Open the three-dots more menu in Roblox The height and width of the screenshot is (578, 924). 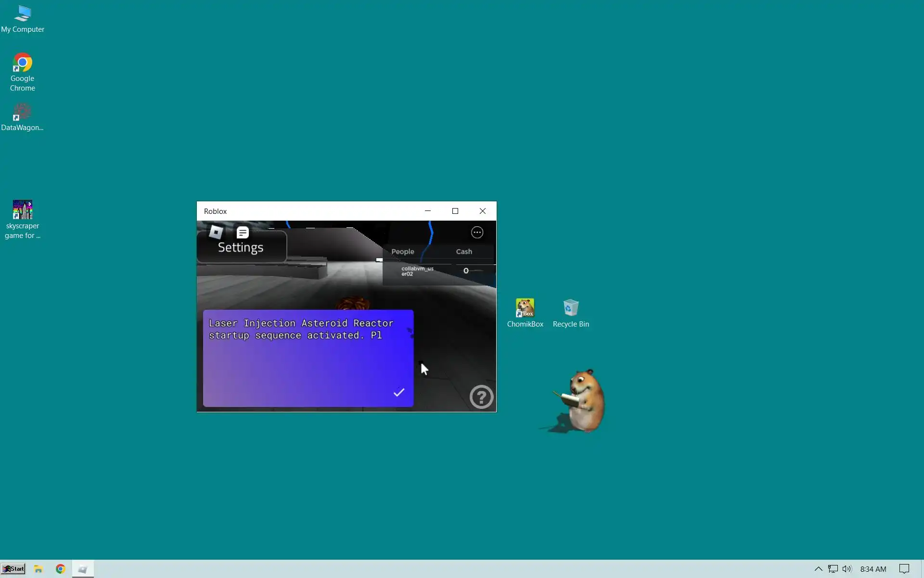point(477,233)
